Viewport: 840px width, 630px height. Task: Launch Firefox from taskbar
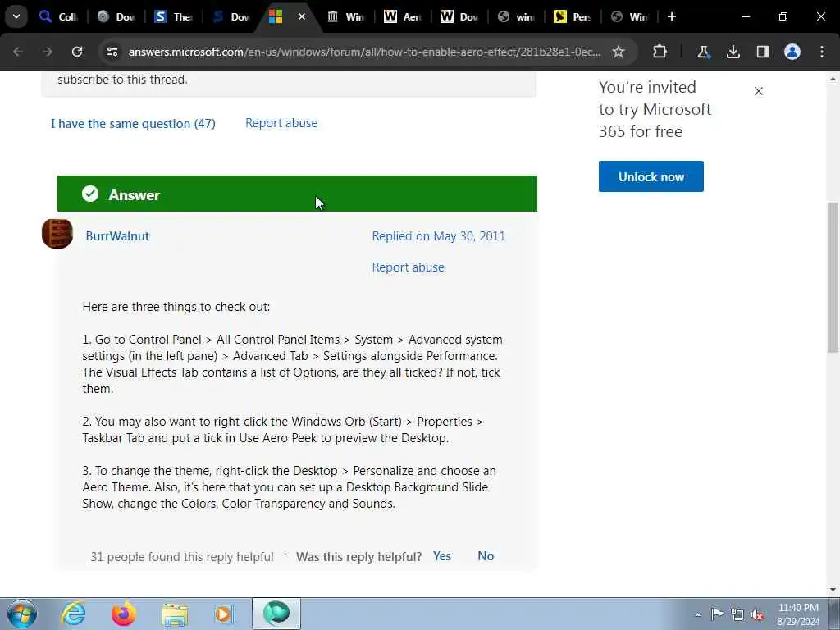123,614
